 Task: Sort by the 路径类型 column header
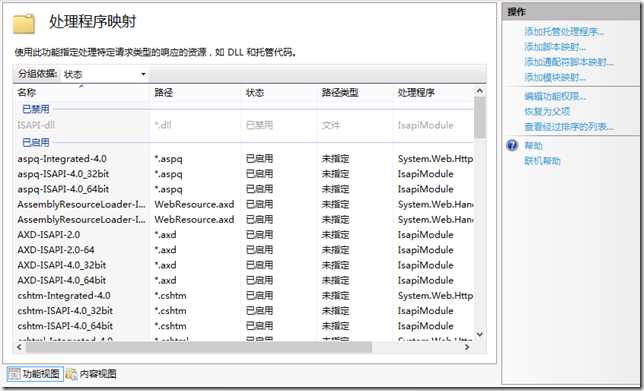tap(354, 92)
